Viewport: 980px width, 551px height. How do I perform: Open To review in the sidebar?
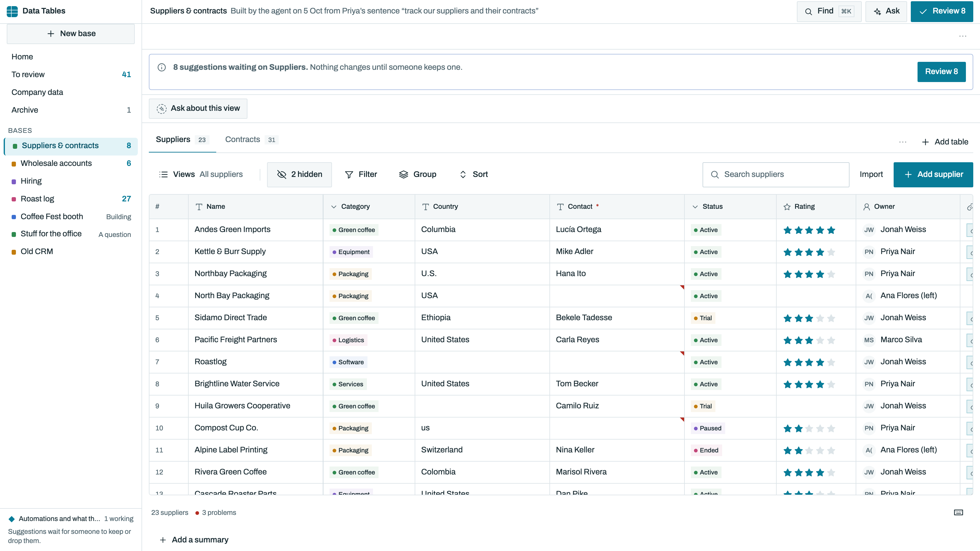(71, 74)
